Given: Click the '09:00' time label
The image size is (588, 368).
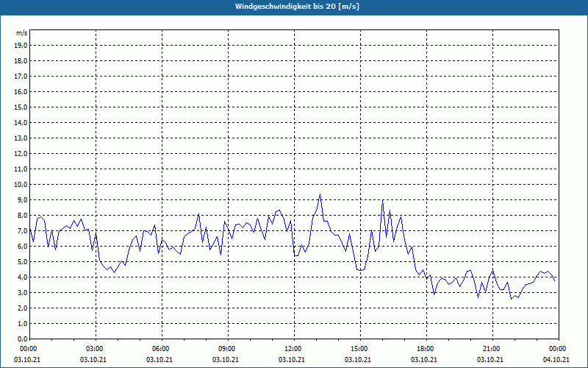Looking at the screenshot, I should [227, 349].
